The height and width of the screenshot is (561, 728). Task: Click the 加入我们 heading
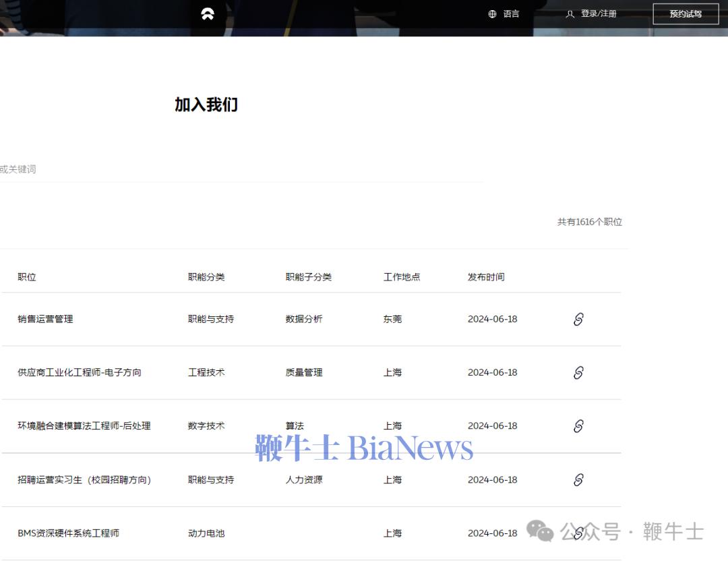206,105
